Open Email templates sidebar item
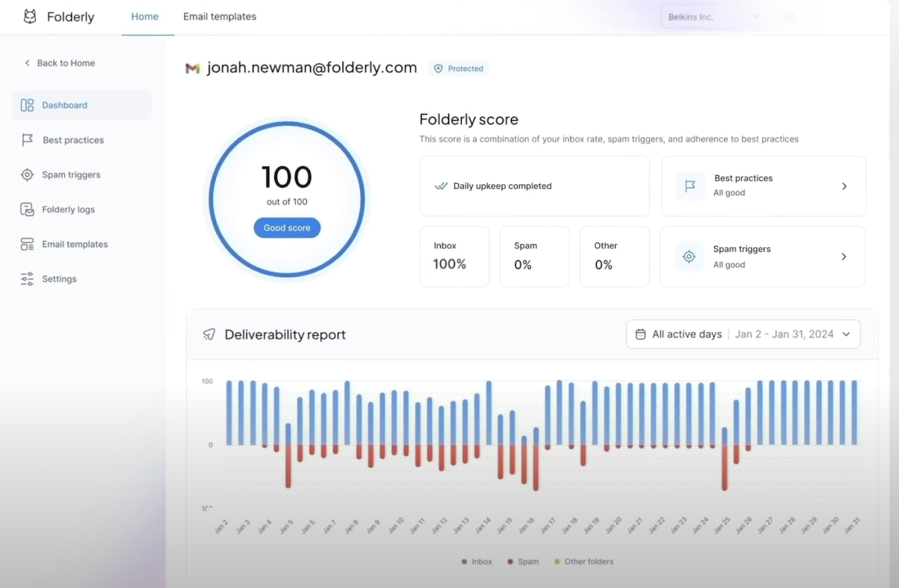Image resolution: width=899 pixels, height=588 pixels. click(75, 244)
